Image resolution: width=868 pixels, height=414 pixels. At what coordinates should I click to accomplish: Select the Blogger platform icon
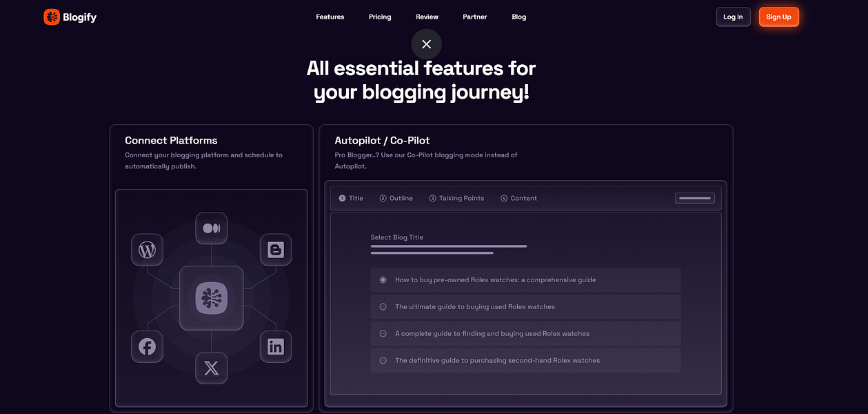(x=276, y=250)
